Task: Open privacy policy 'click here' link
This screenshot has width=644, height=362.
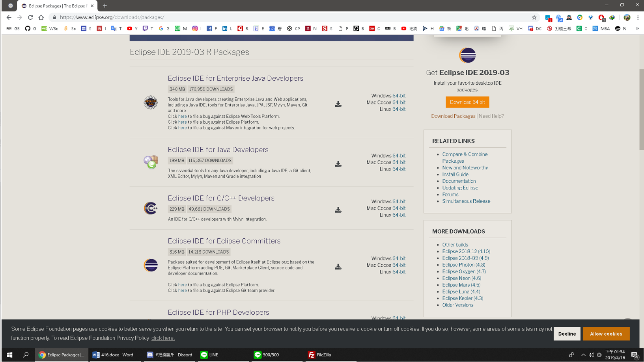Action: tap(163, 338)
